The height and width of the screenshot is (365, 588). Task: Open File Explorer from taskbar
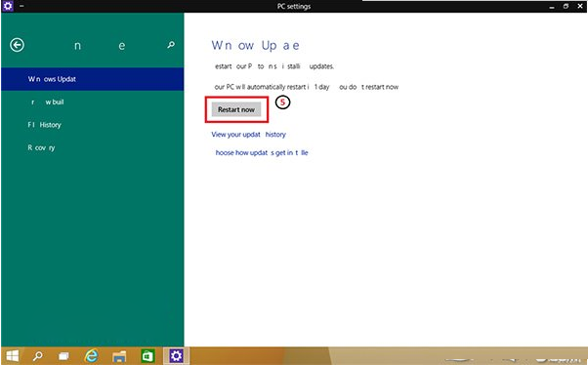click(x=119, y=355)
